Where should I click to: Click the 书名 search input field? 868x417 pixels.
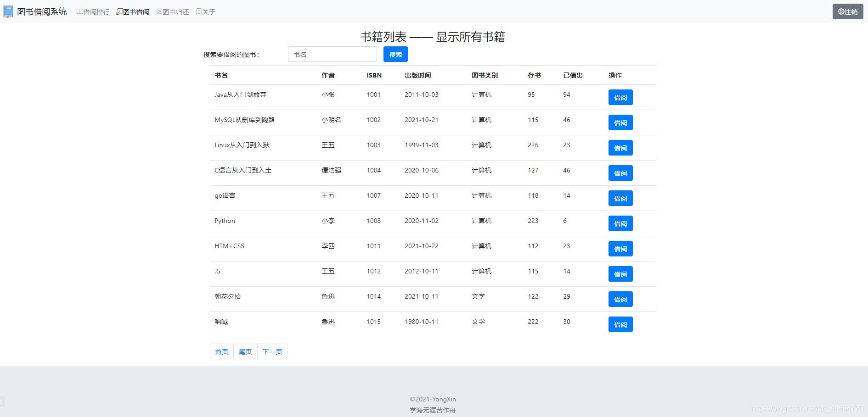[332, 54]
